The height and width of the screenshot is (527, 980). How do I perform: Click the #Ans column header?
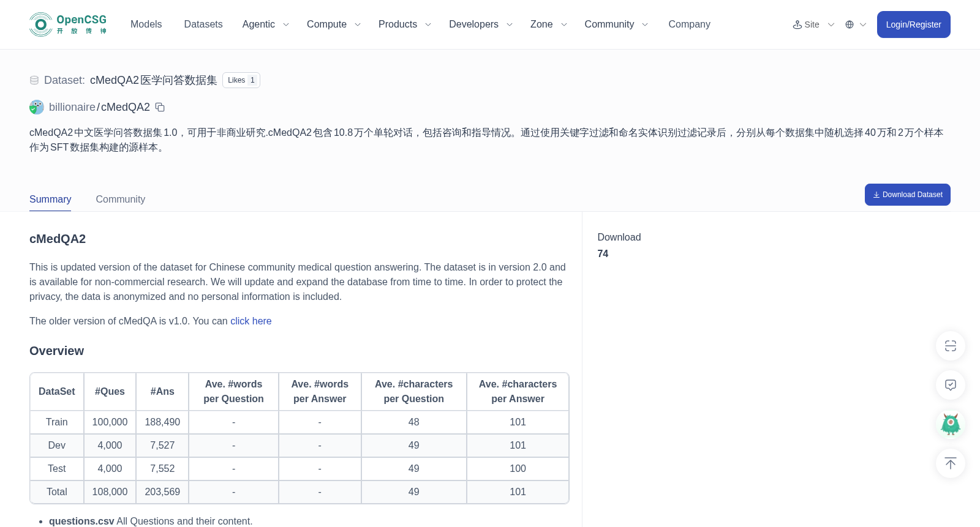162,392
